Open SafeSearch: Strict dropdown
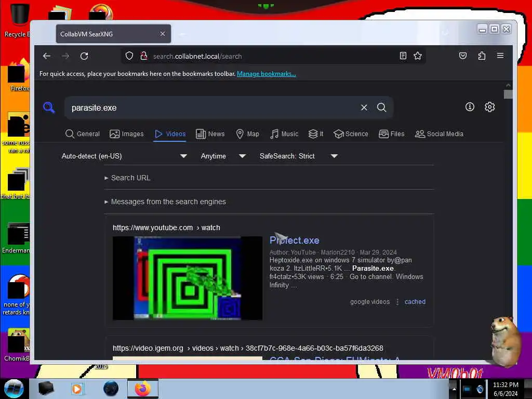 (x=298, y=156)
